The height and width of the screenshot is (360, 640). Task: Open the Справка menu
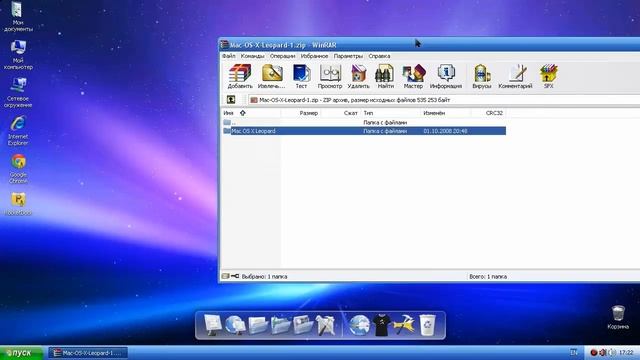[x=379, y=56]
